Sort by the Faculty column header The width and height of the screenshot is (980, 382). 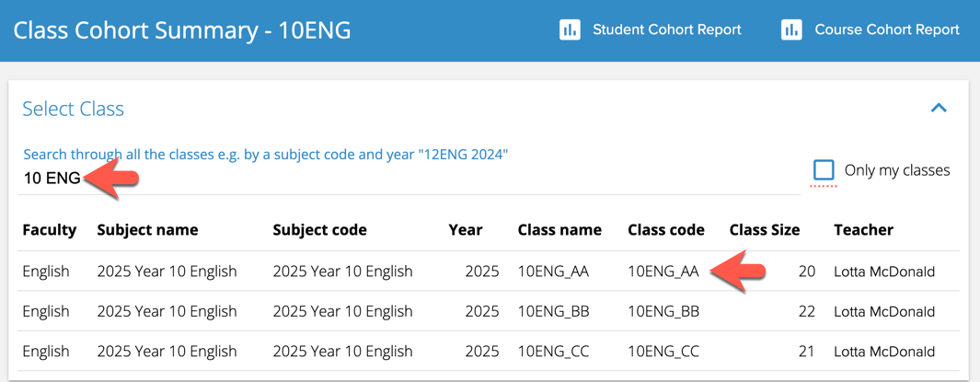[49, 230]
